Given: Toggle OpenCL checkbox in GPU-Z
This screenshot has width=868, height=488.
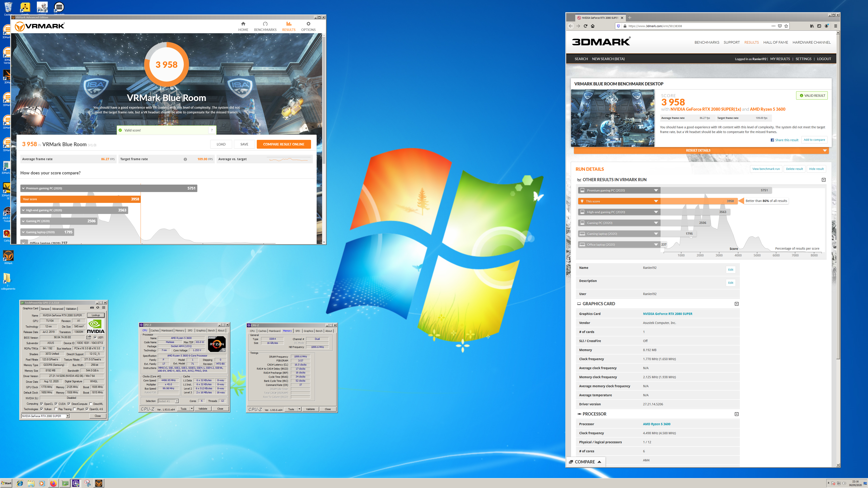Looking at the screenshot, I should coord(41,404).
